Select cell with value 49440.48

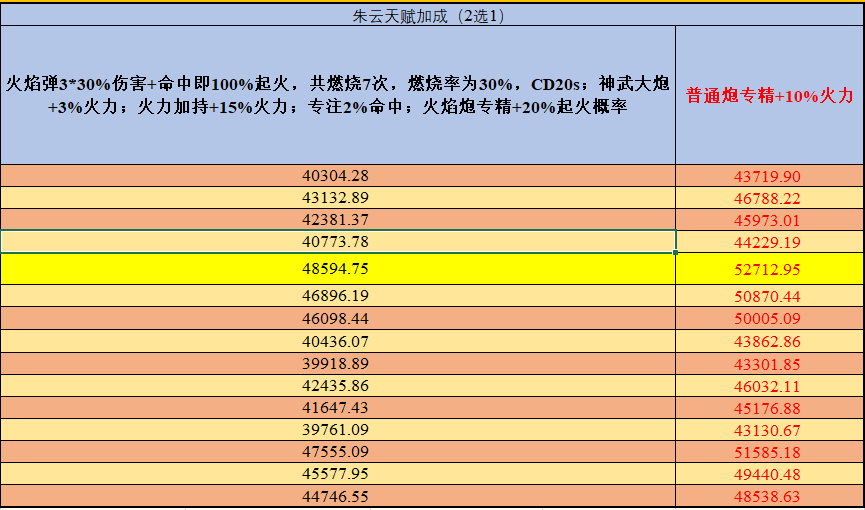click(x=770, y=474)
